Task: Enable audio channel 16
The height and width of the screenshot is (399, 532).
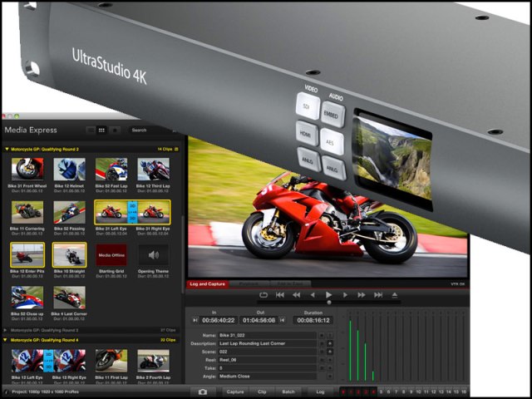Action: coord(464,392)
